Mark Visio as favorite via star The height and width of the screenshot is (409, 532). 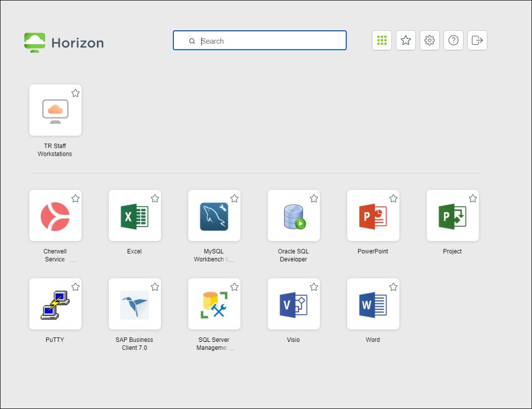(x=314, y=287)
